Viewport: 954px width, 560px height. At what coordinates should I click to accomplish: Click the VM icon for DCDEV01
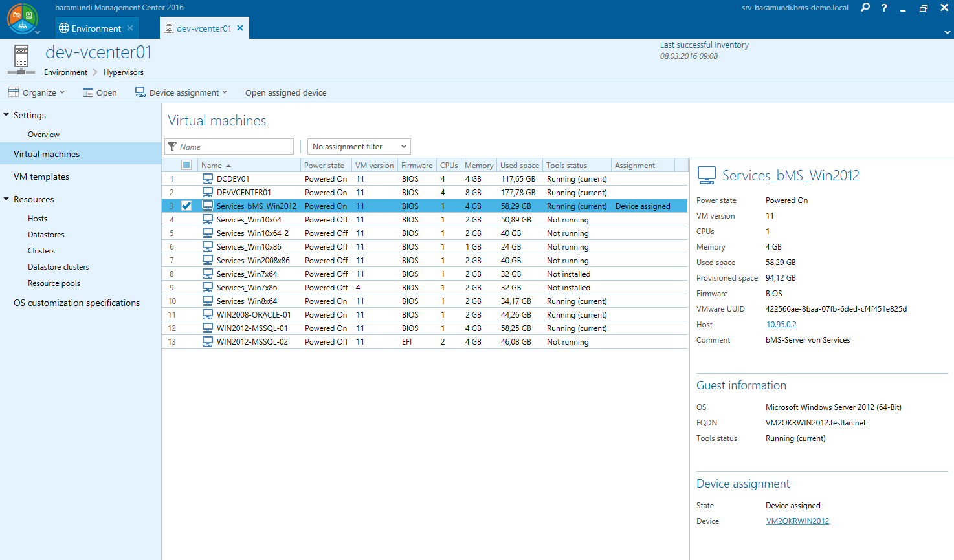(208, 178)
